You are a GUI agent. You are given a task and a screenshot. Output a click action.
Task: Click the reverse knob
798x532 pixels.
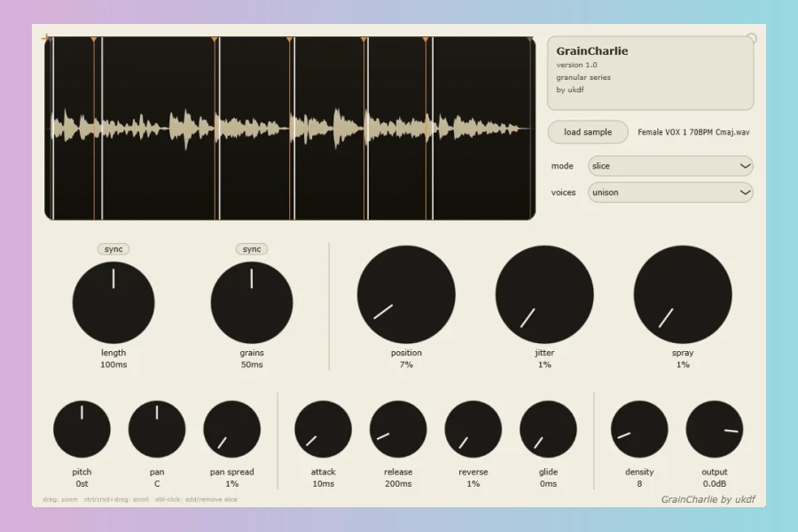(473, 429)
